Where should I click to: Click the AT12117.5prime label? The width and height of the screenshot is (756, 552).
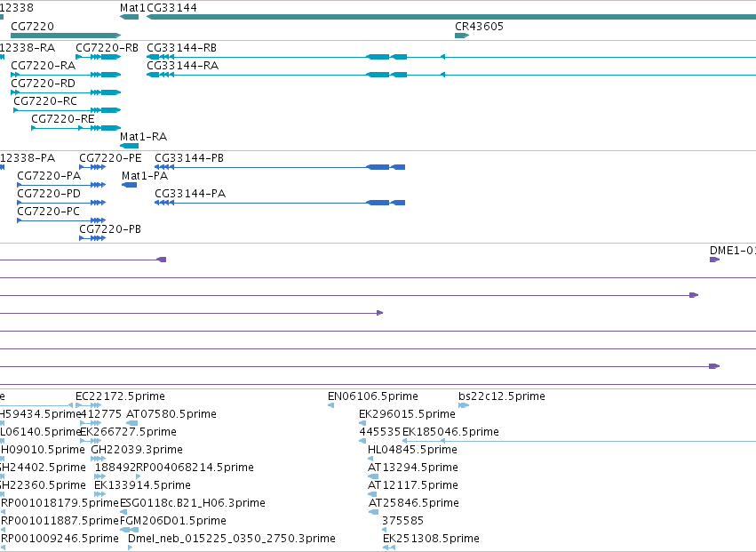click(413, 486)
